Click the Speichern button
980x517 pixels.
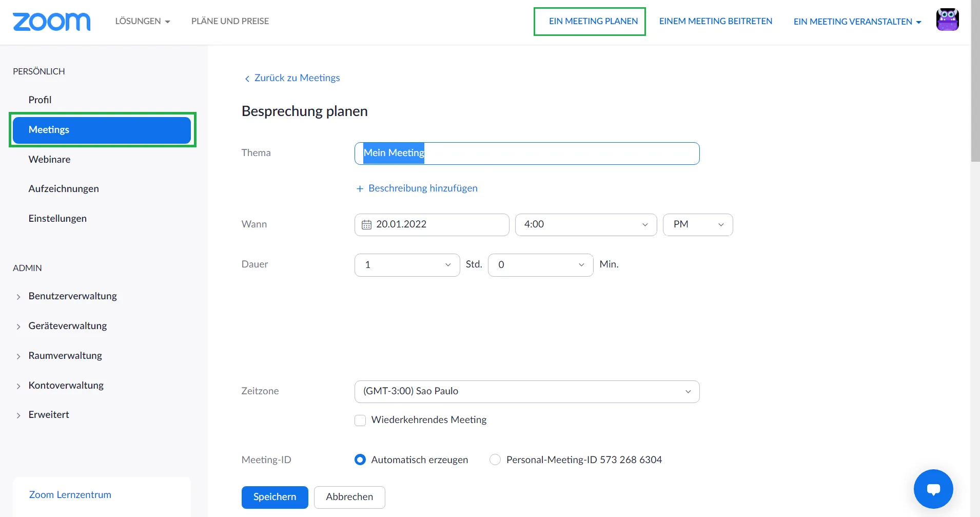tap(275, 497)
